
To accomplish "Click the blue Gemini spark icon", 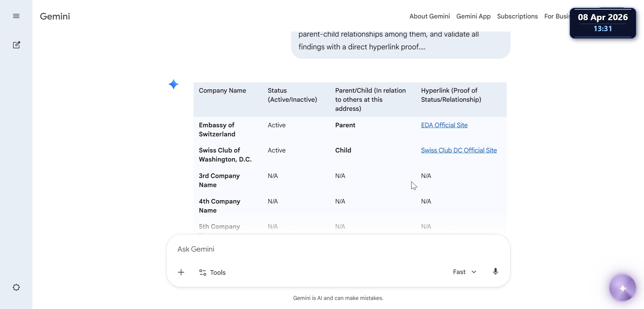I will (173, 84).
